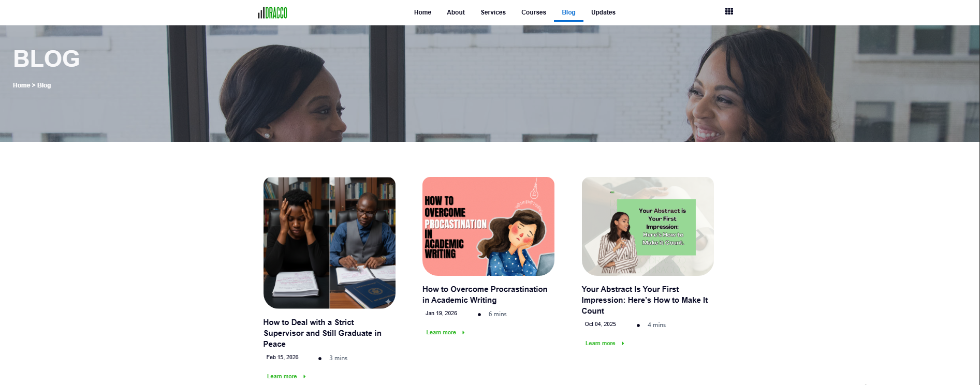
Task: Open the Updates navigation link
Action: point(603,12)
